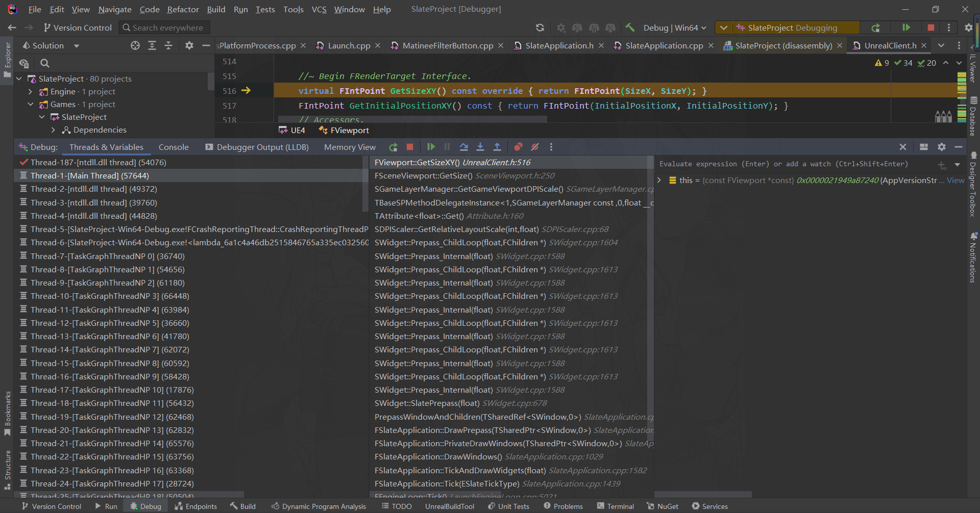The height and width of the screenshot is (513, 980).
Task: Open the debug toolbar more-actions menu
Action: (x=551, y=147)
